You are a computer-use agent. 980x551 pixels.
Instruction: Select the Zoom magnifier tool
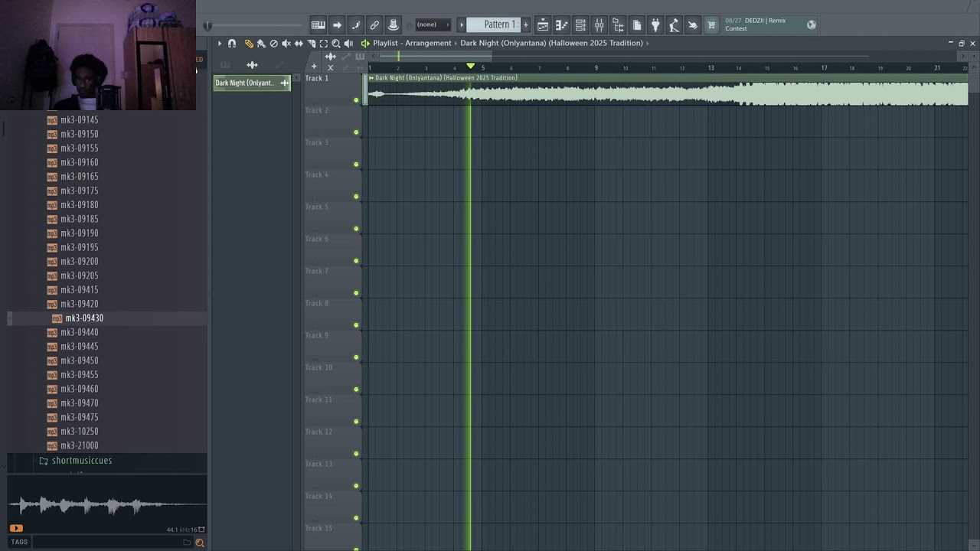pos(336,44)
